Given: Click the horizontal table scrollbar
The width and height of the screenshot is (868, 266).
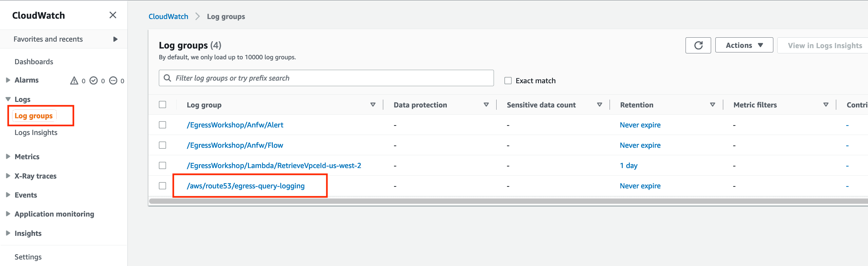Looking at the screenshot, I should coord(508,201).
